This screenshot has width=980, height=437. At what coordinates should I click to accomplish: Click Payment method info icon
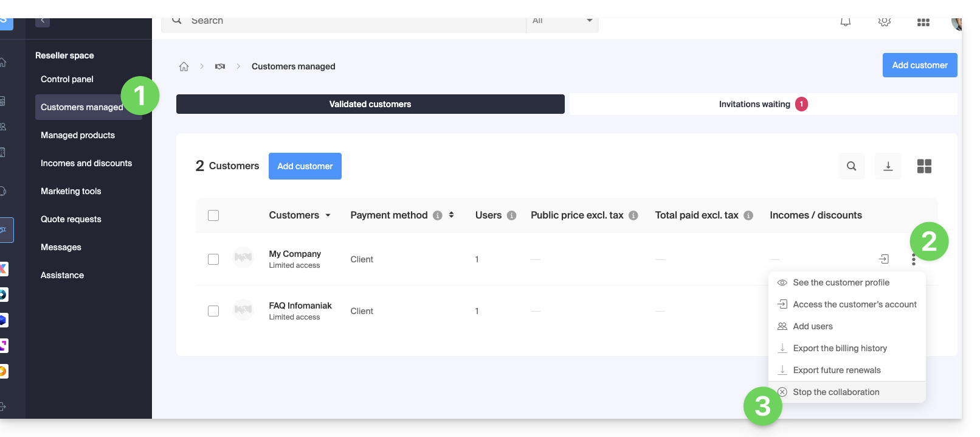tap(437, 215)
